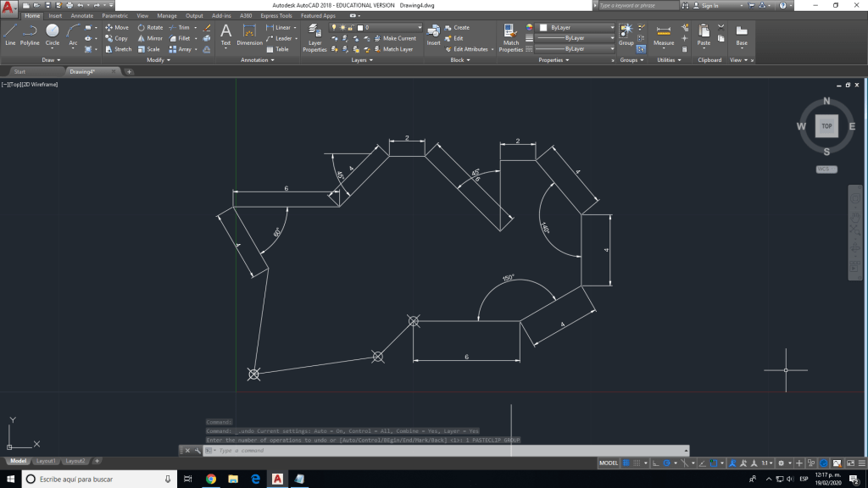Open the Layout1 tab

[47, 461]
